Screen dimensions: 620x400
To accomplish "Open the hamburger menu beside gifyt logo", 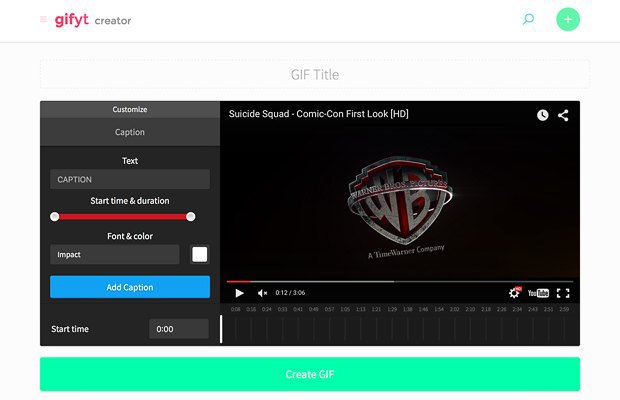I will point(43,19).
